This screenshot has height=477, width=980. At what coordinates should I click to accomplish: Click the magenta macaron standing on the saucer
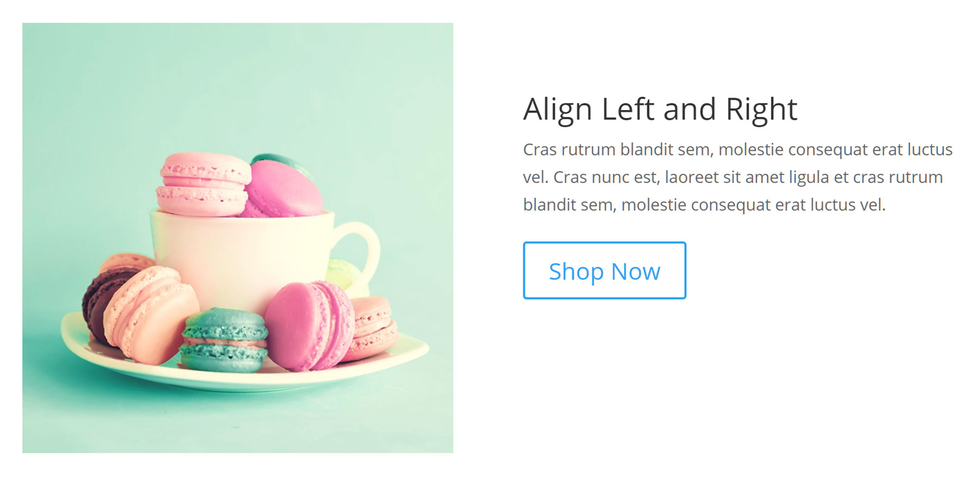pyautogui.click(x=309, y=326)
